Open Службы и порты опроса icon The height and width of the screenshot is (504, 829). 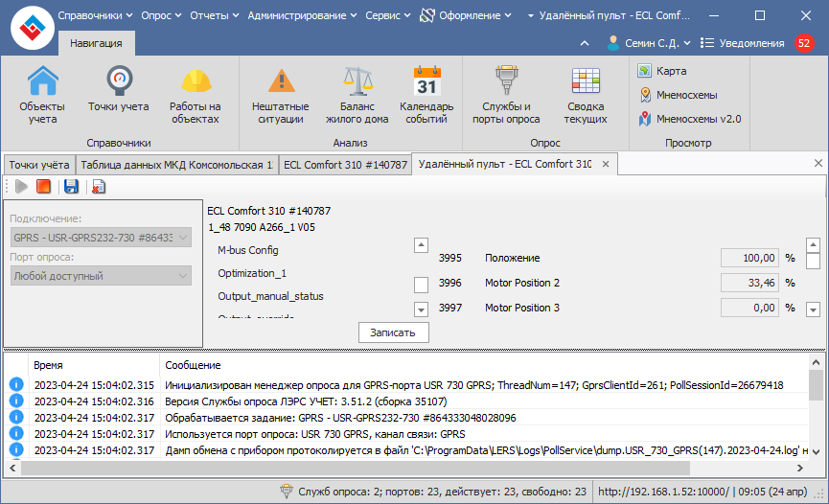click(x=506, y=95)
